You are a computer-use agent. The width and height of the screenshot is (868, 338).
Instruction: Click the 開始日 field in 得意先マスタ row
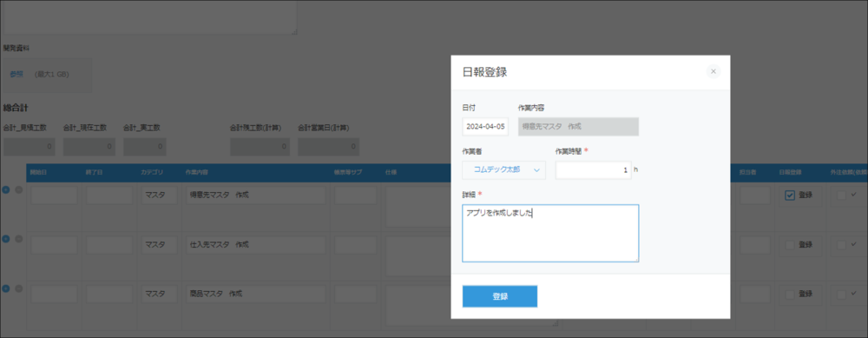pyautogui.click(x=54, y=195)
